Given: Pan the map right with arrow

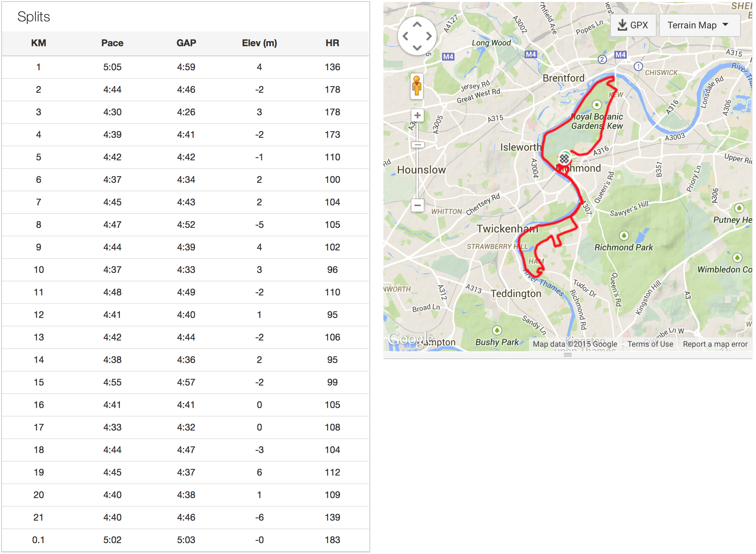Looking at the screenshot, I should pyautogui.click(x=429, y=36).
